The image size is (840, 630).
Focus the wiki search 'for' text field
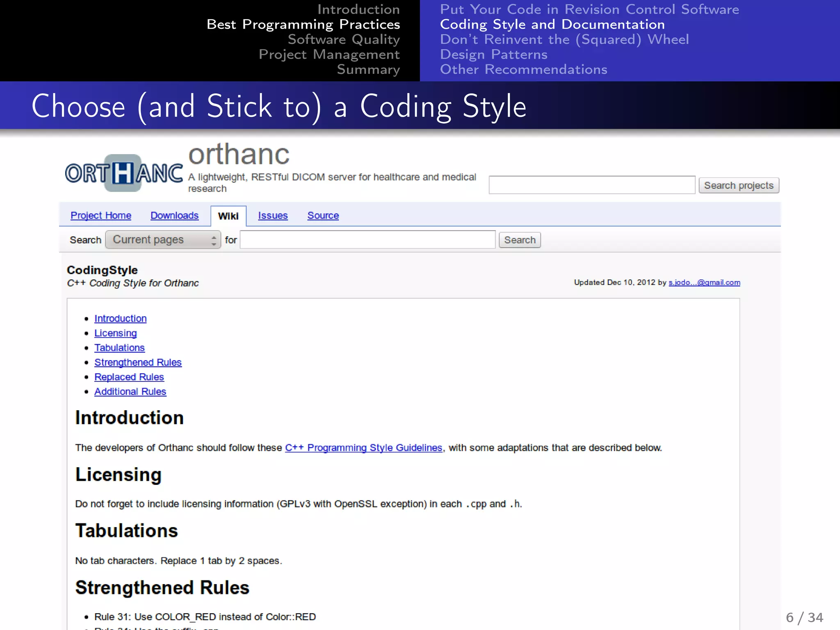pyautogui.click(x=367, y=240)
